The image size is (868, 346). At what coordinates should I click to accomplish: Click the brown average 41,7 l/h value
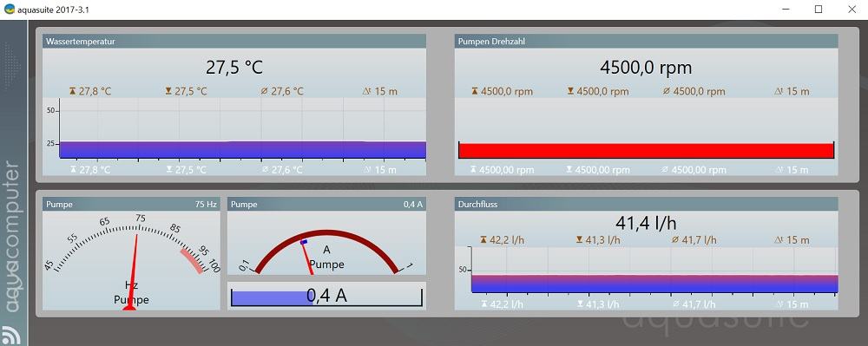699,240
